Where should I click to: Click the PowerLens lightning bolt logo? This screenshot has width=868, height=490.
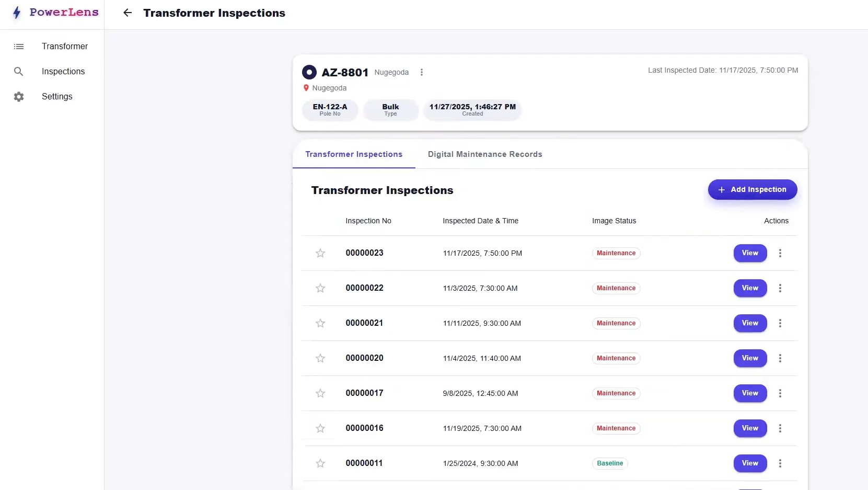(17, 13)
